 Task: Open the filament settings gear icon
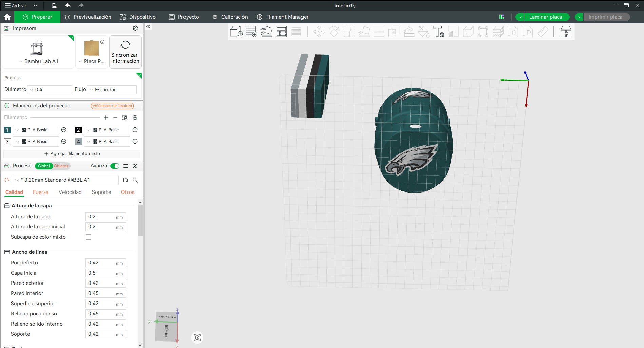click(135, 117)
